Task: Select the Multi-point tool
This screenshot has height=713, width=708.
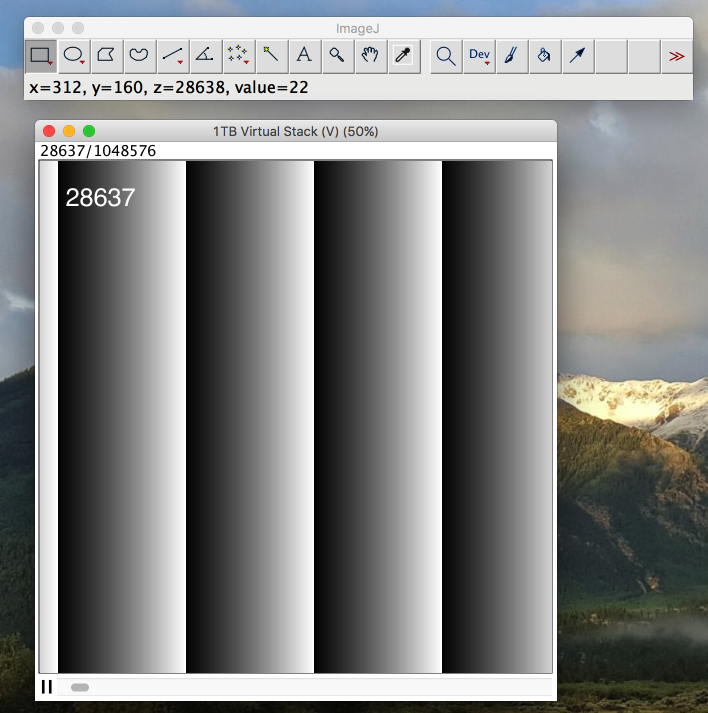Action: point(238,56)
